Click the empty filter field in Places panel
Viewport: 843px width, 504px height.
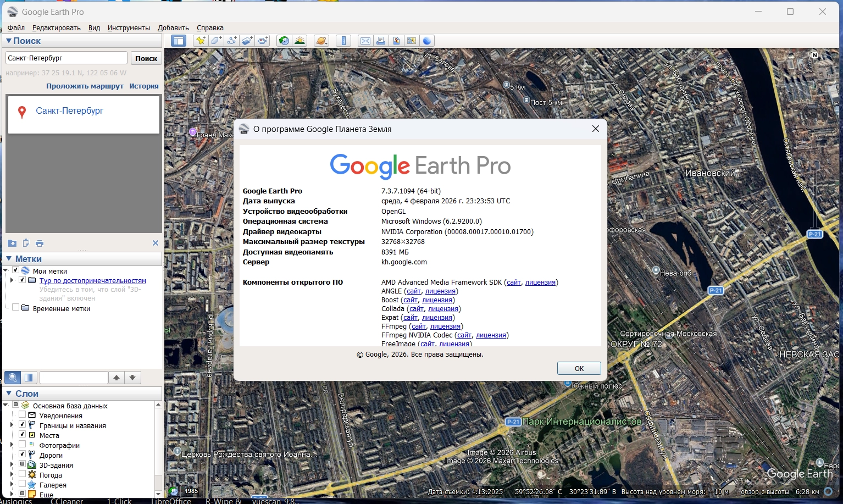pos(74,378)
